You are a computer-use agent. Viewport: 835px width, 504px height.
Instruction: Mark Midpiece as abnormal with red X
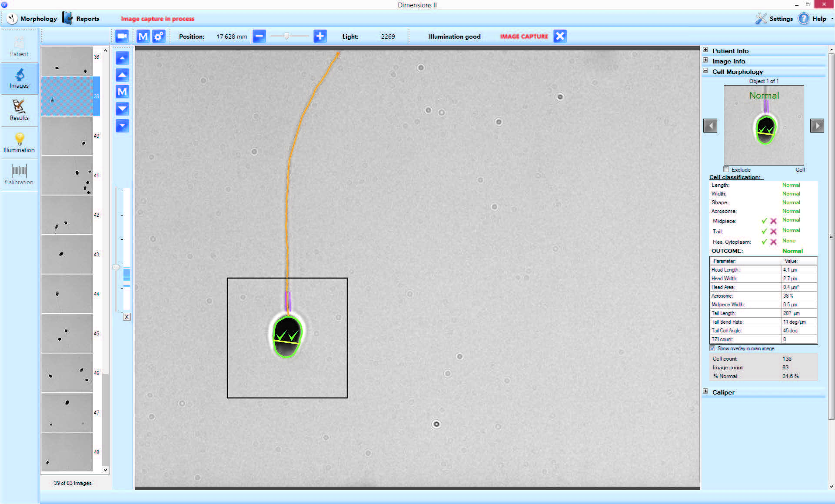pyautogui.click(x=773, y=221)
